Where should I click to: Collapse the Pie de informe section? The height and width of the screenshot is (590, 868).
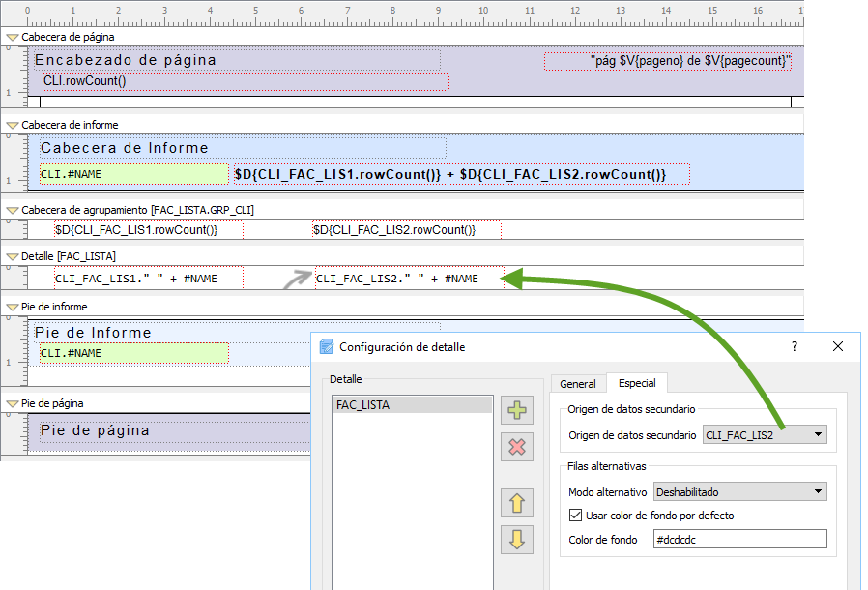(x=12, y=307)
